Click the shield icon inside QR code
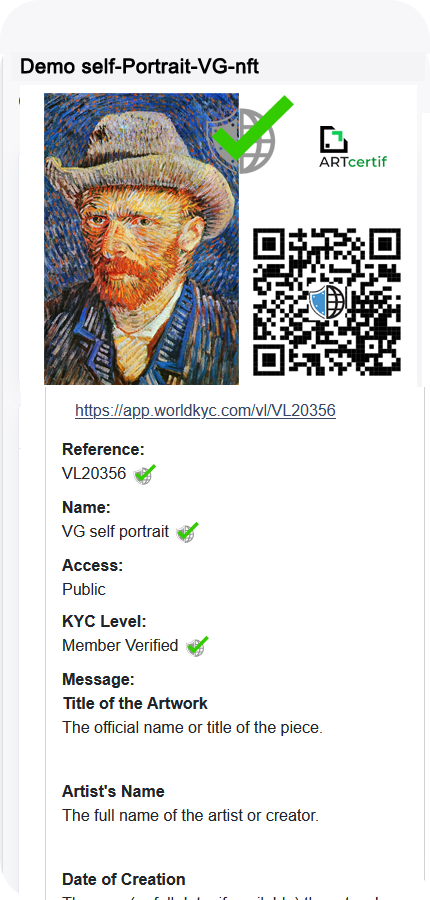This screenshot has width=430, height=900. point(327,301)
